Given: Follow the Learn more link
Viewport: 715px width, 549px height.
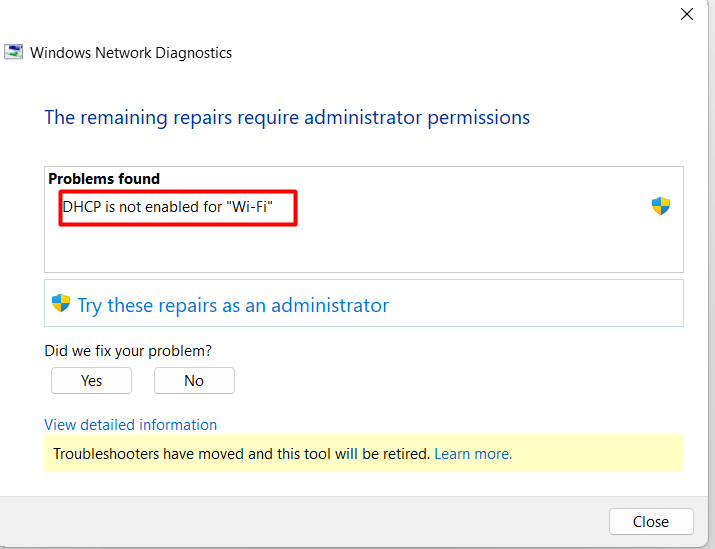Looking at the screenshot, I should coord(473,454).
